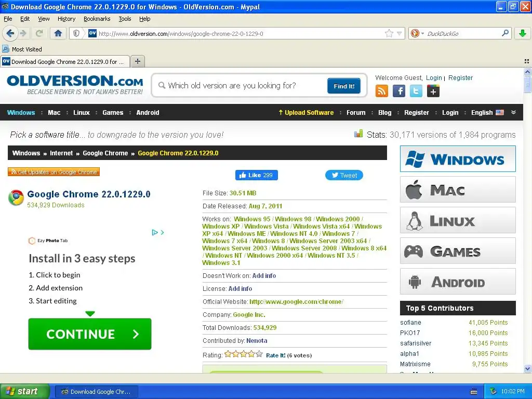Click the Most Visited bookmarks icon
Screen dimensions: 532x399
coord(6,49)
